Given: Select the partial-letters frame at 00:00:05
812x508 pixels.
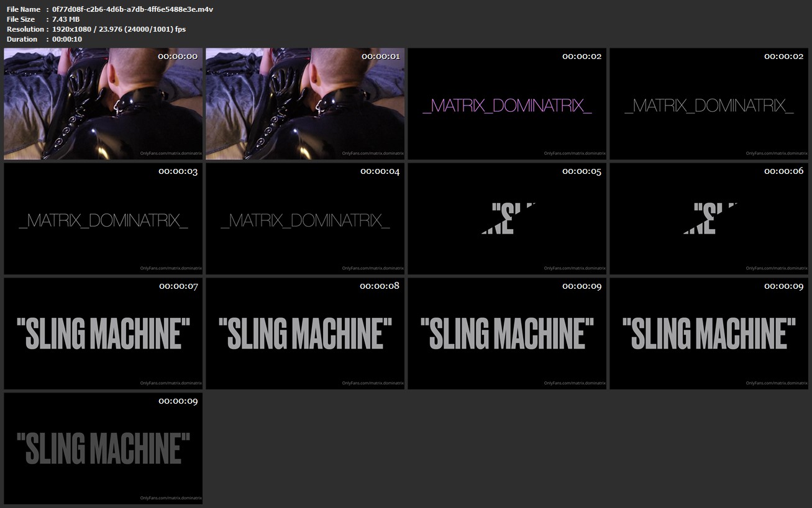Looking at the screenshot, I should click(507, 219).
